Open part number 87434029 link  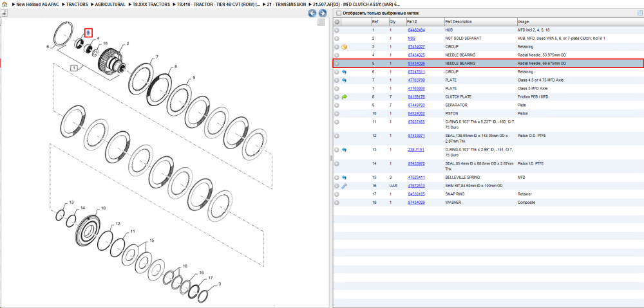click(x=416, y=203)
